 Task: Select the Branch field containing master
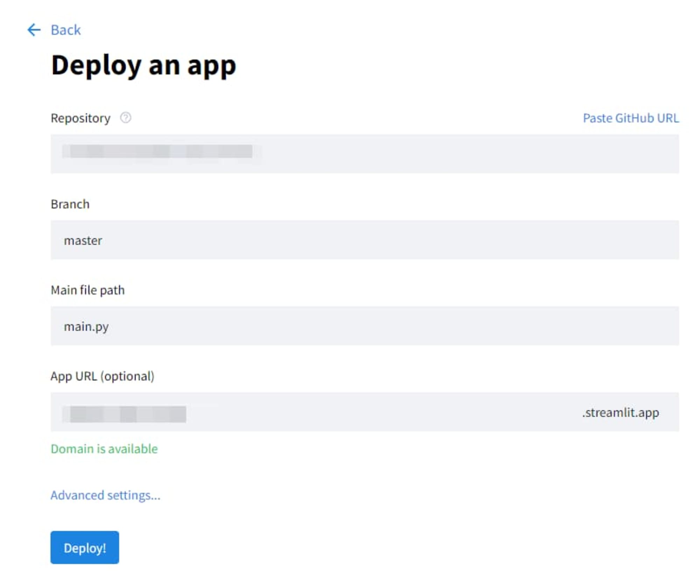pyautogui.click(x=364, y=240)
